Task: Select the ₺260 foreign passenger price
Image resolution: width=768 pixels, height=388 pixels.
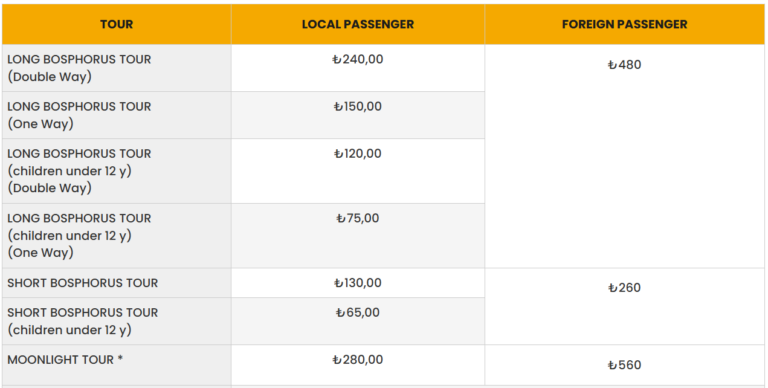Action: (x=624, y=288)
